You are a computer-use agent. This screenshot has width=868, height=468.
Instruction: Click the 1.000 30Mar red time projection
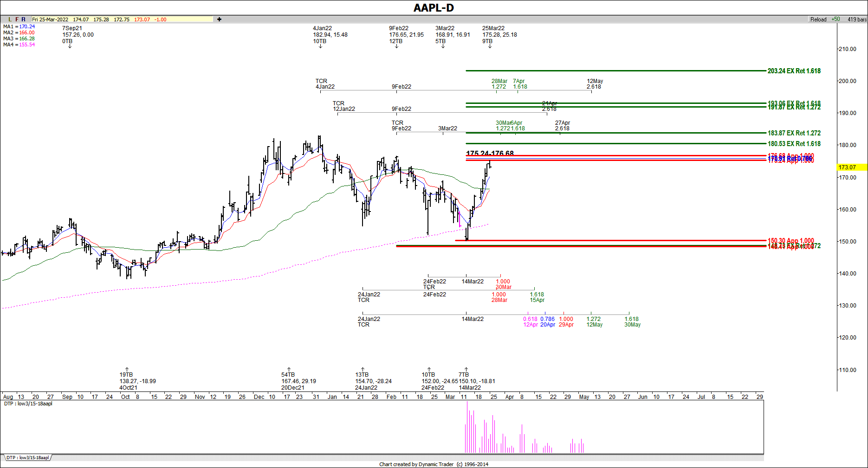503,284
